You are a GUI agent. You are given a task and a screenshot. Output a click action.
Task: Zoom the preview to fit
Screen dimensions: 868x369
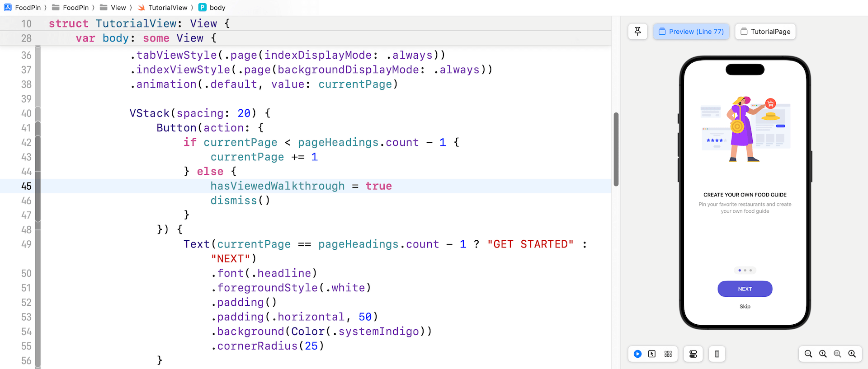pyautogui.click(x=837, y=354)
